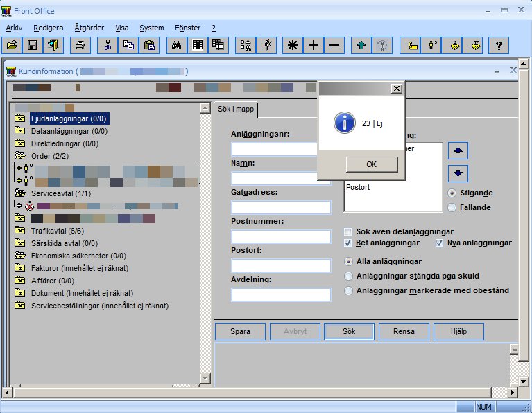Click the Anläggningsnr input field

tap(275, 149)
